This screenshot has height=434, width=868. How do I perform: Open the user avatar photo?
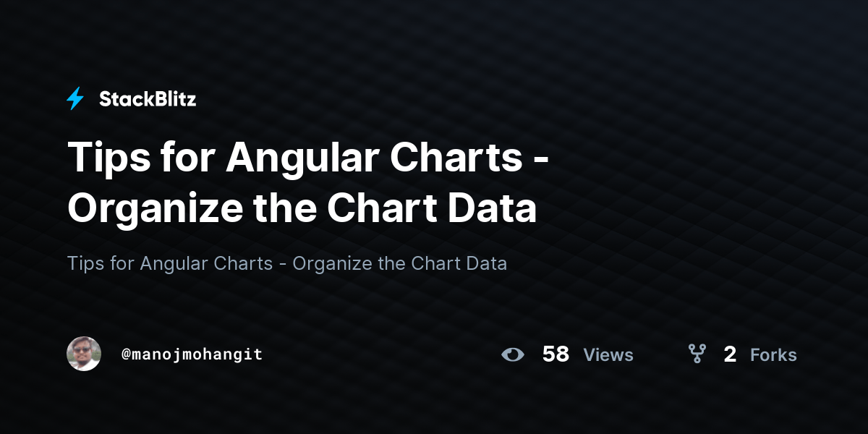point(84,354)
